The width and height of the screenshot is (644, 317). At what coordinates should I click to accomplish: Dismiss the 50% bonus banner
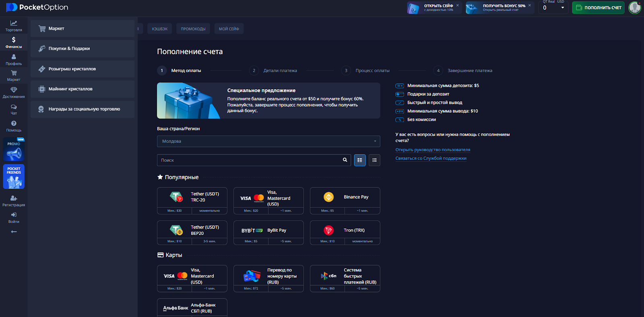pos(530,5)
